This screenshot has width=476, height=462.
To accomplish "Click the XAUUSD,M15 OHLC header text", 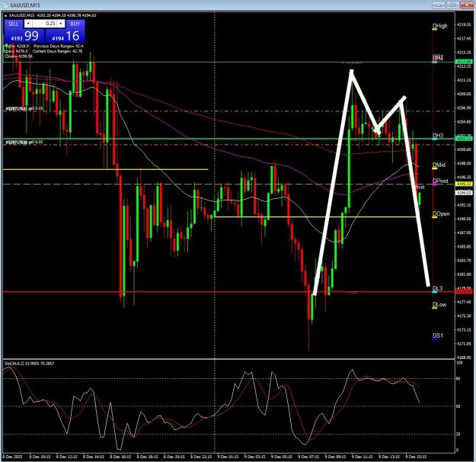I will point(53,15).
